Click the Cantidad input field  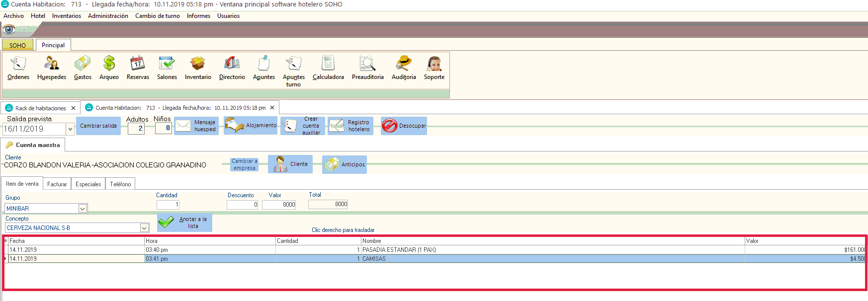point(168,205)
